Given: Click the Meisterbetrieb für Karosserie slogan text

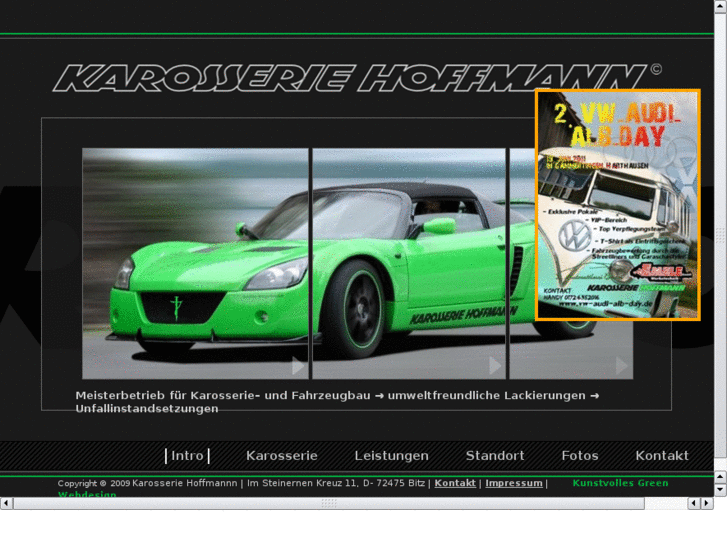Looking at the screenshot, I should (337, 402).
